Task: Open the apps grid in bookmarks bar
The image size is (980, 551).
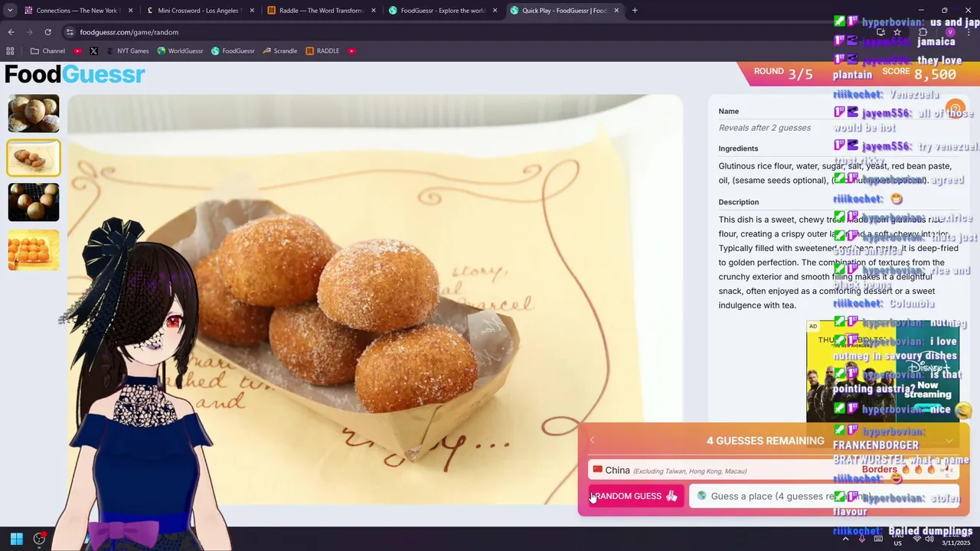Action: tap(10, 51)
